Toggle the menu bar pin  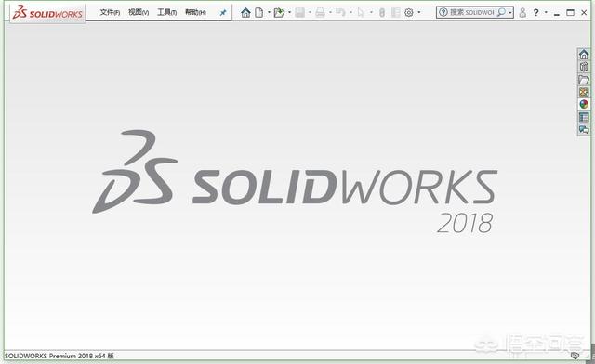[x=223, y=12]
